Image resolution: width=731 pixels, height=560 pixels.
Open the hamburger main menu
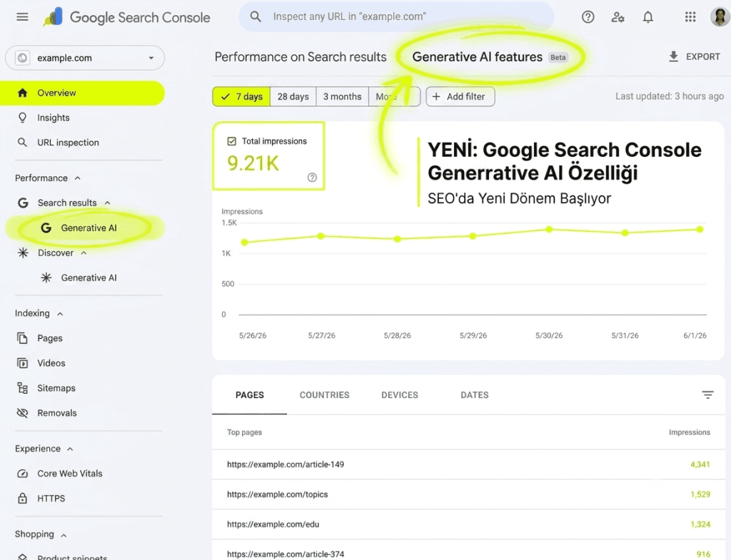pyautogui.click(x=22, y=17)
